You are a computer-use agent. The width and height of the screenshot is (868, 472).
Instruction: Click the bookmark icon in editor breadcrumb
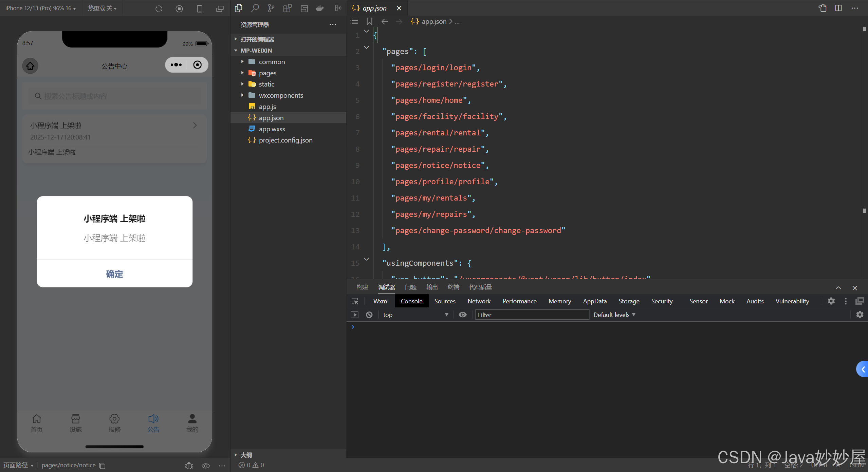click(369, 22)
